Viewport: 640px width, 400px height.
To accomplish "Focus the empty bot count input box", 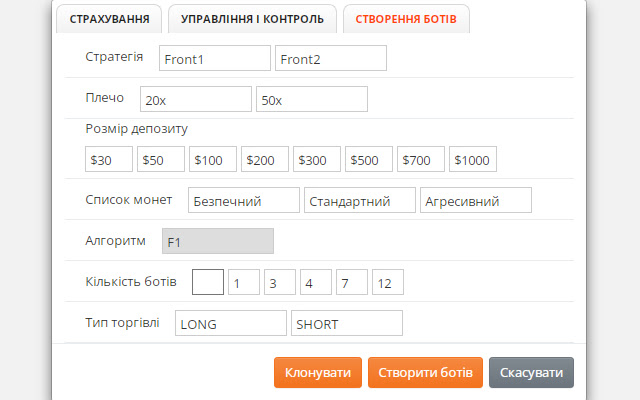I will click(x=208, y=282).
